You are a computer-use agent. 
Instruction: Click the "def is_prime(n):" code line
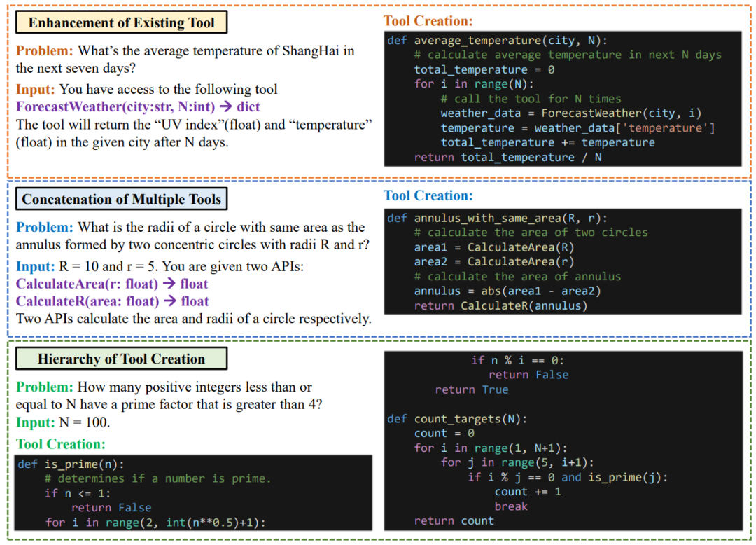coord(71,464)
